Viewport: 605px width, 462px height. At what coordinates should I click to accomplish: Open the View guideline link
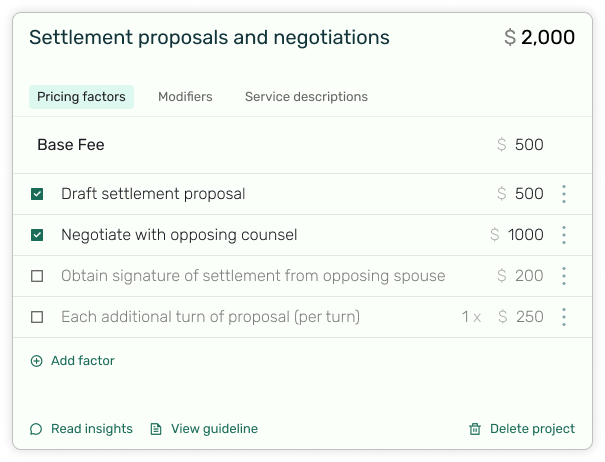215,429
